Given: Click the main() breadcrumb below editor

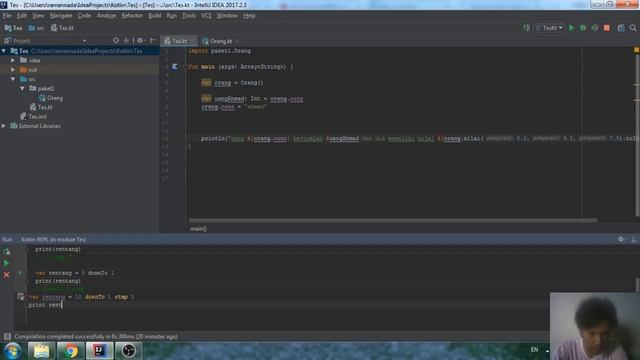Looking at the screenshot, I should point(198,229).
